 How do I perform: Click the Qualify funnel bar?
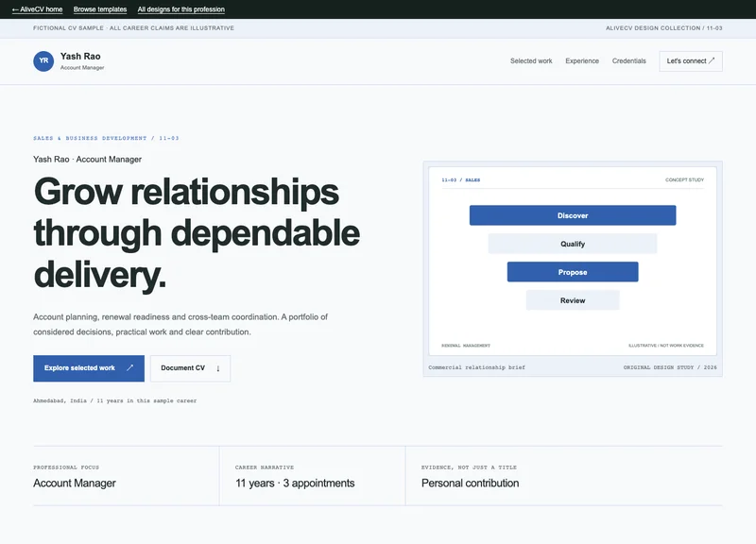(573, 244)
